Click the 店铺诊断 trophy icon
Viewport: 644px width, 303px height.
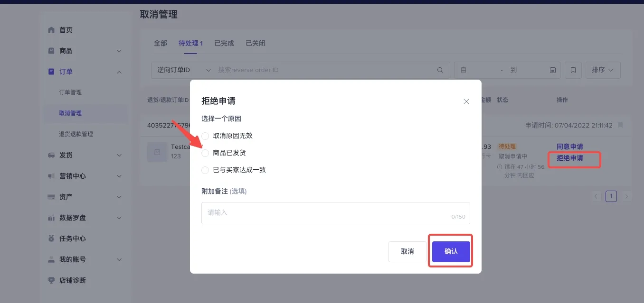click(51, 280)
